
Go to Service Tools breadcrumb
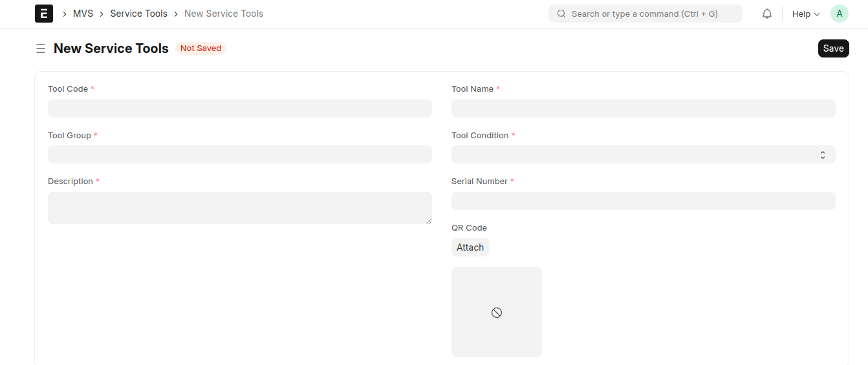point(138,14)
